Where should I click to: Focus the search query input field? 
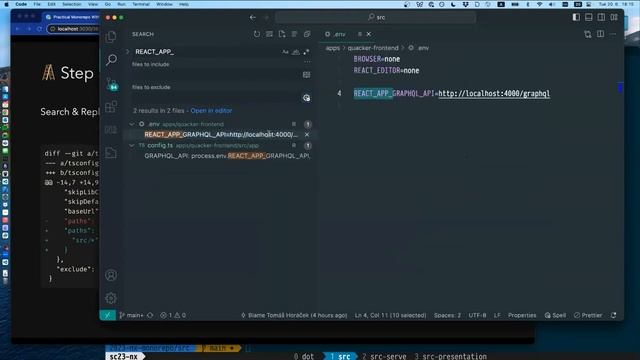click(x=206, y=52)
